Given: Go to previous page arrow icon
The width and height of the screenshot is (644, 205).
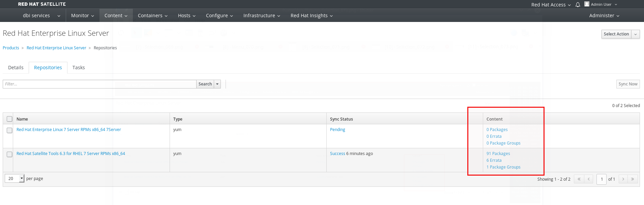Looking at the screenshot, I should pyautogui.click(x=589, y=179).
